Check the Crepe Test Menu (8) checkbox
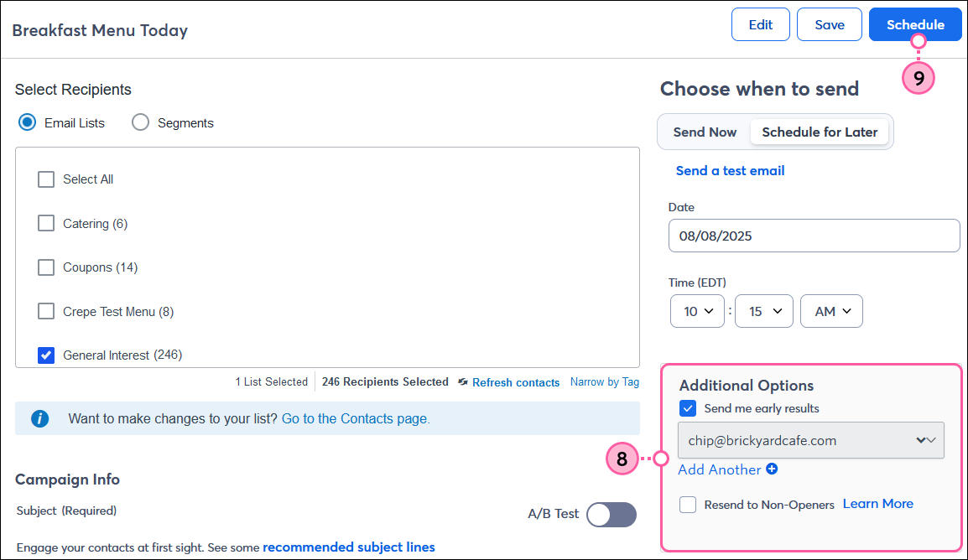This screenshot has width=968, height=560. click(x=46, y=312)
